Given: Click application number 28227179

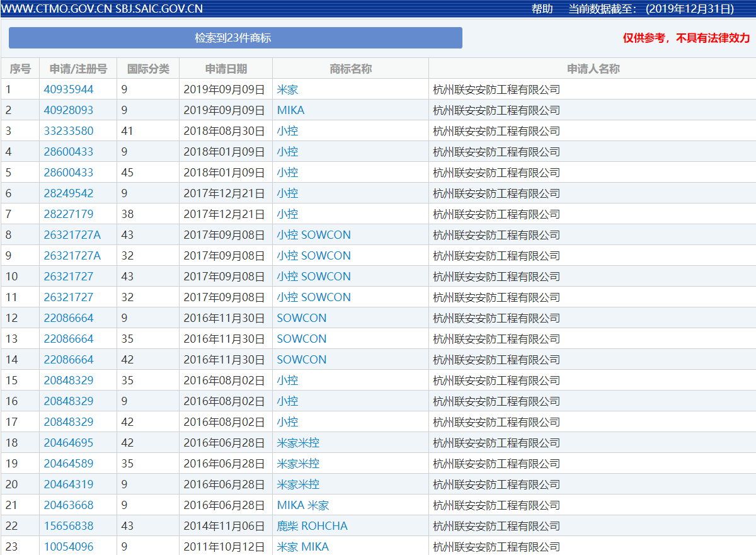Looking at the screenshot, I should point(69,214).
